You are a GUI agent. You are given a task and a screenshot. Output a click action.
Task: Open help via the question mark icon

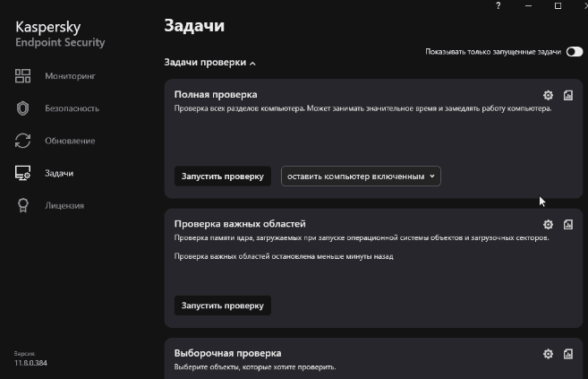click(498, 5)
